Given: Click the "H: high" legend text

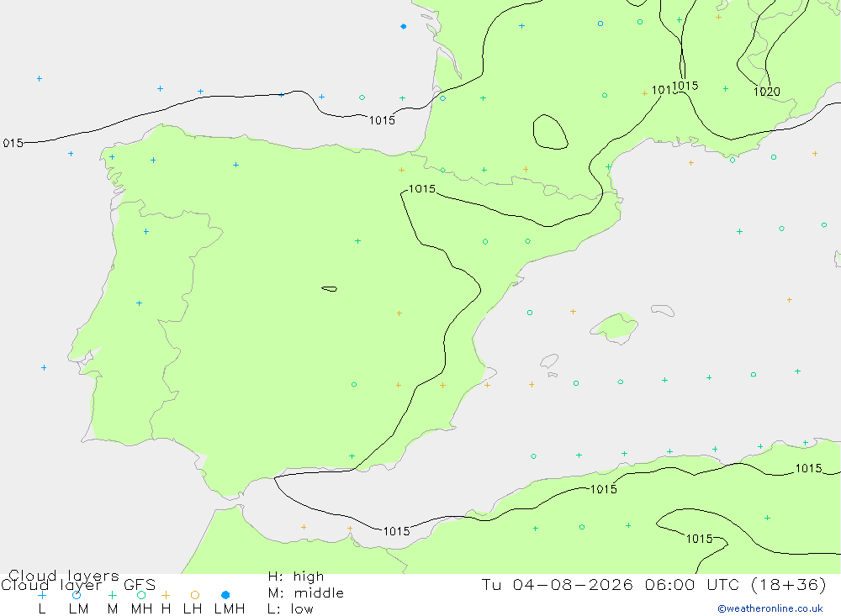Looking at the screenshot, I should (295, 577).
